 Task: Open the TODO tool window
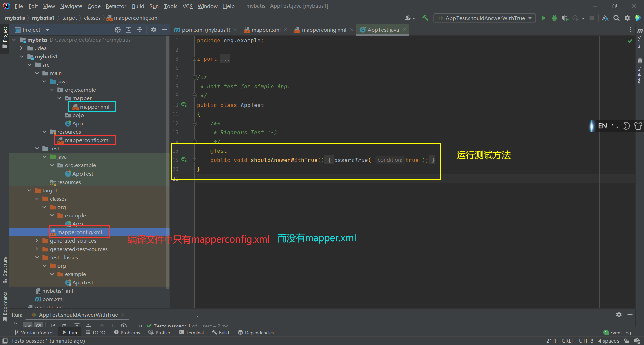click(95, 332)
